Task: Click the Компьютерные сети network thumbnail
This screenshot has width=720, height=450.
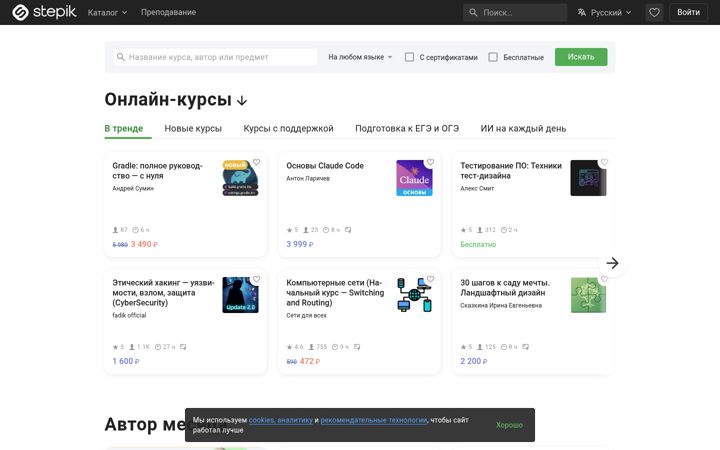Action: coord(414,295)
